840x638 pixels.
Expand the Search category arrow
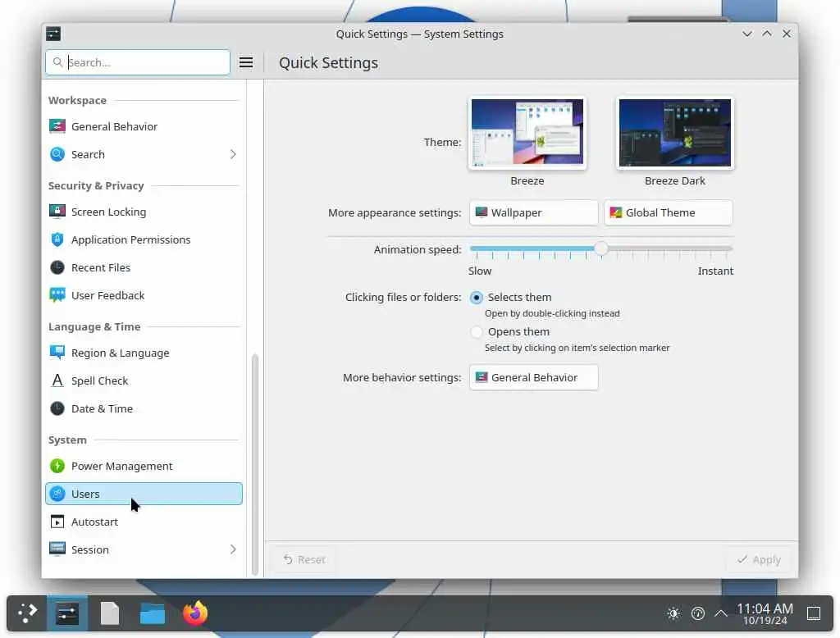(233, 154)
